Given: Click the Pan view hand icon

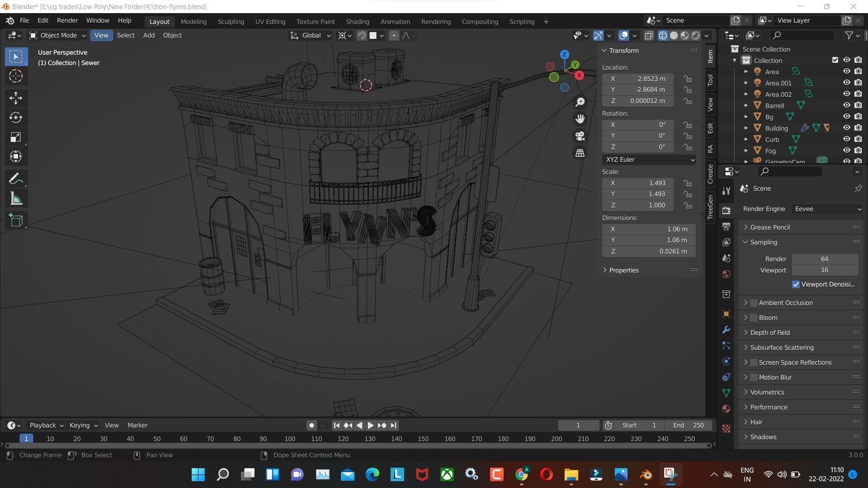Looking at the screenshot, I should pyautogui.click(x=580, y=119).
